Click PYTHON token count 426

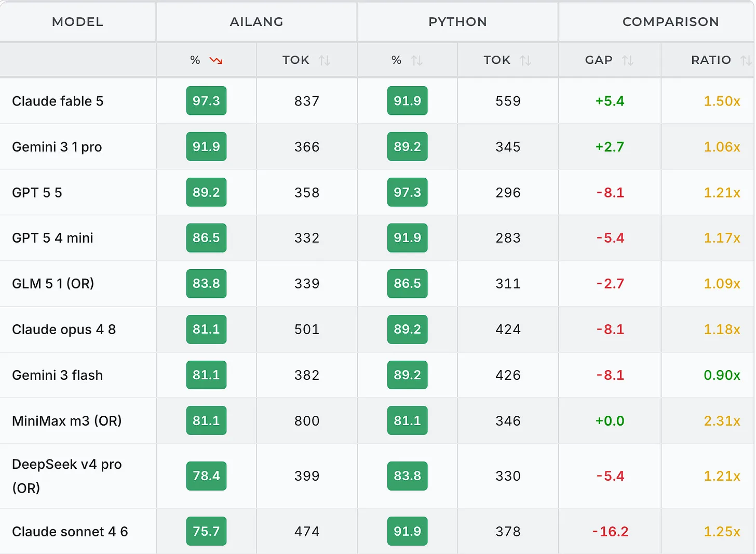(x=508, y=375)
